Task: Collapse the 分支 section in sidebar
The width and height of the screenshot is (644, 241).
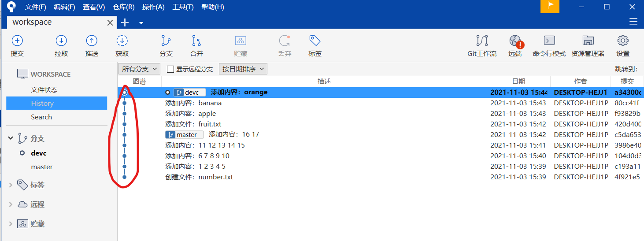Action: point(11,138)
